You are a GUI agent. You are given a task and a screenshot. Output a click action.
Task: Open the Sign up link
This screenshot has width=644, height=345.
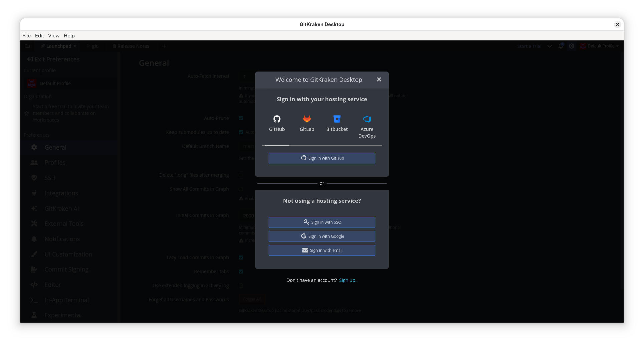[x=347, y=280]
